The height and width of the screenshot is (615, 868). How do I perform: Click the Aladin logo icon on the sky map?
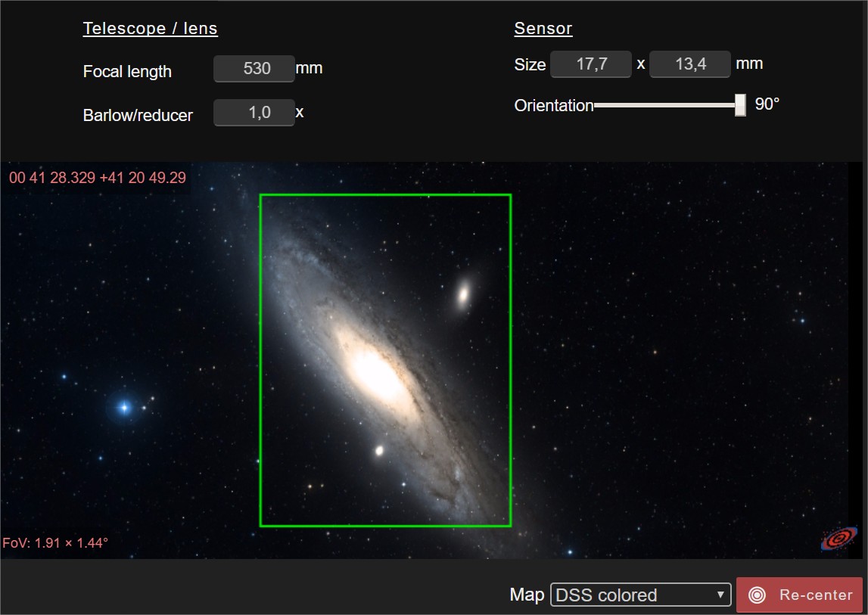tap(838, 538)
